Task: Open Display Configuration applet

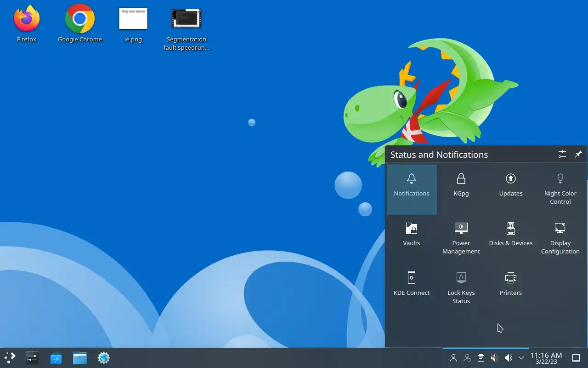Action: [560, 239]
